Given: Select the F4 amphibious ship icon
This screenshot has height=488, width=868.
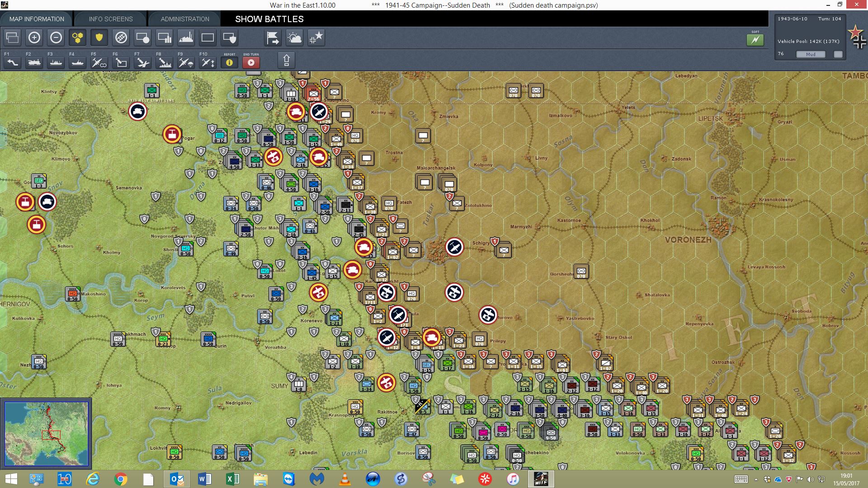Looking at the screenshot, I should click(x=78, y=62).
